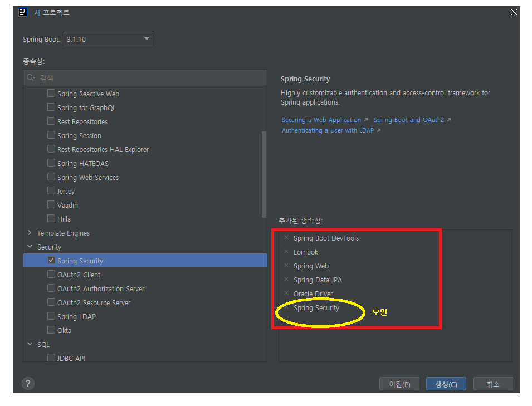Select Spring Boot DevTools added entry
The height and width of the screenshot is (406, 532).
[326, 238]
